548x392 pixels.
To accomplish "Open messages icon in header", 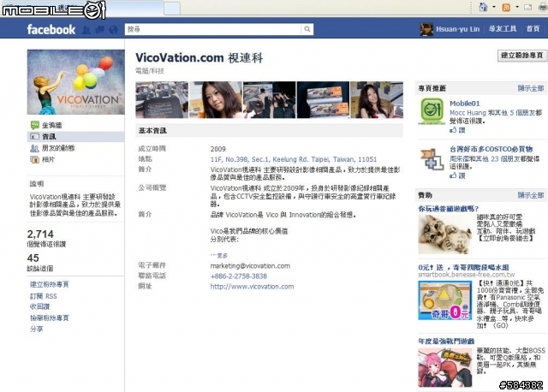I will point(100,30).
